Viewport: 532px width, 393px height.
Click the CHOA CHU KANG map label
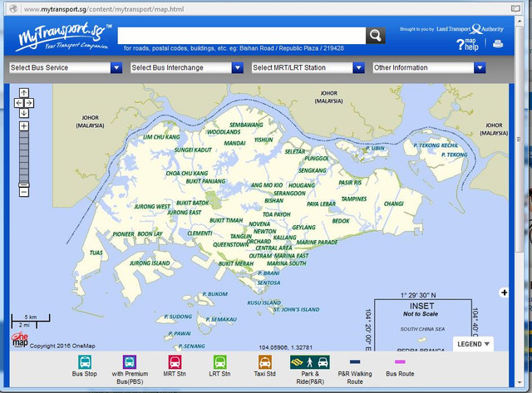pos(186,174)
